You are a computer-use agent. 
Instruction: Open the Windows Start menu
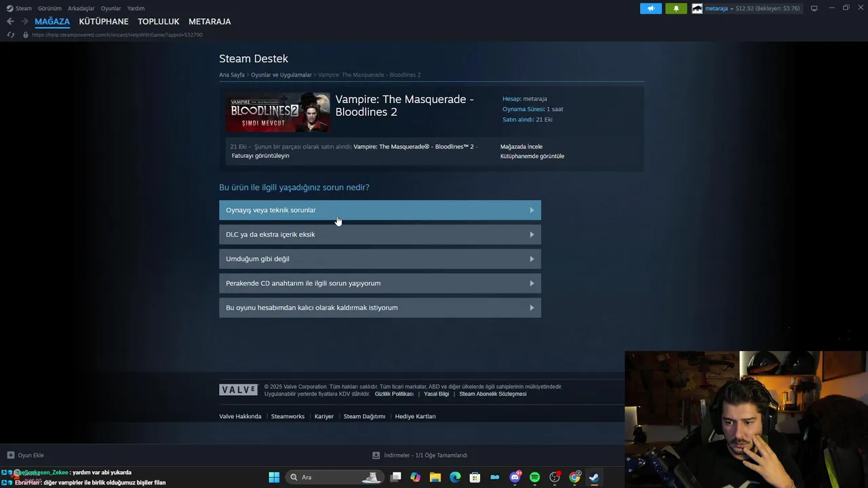point(274,477)
